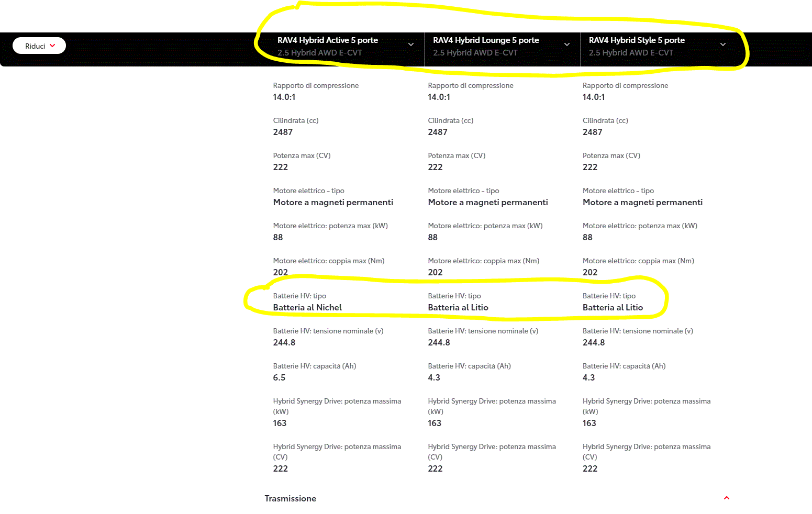812x514 pixels.
Task: Select voltage value "244.8" in Style column
Action: [594, 343]
